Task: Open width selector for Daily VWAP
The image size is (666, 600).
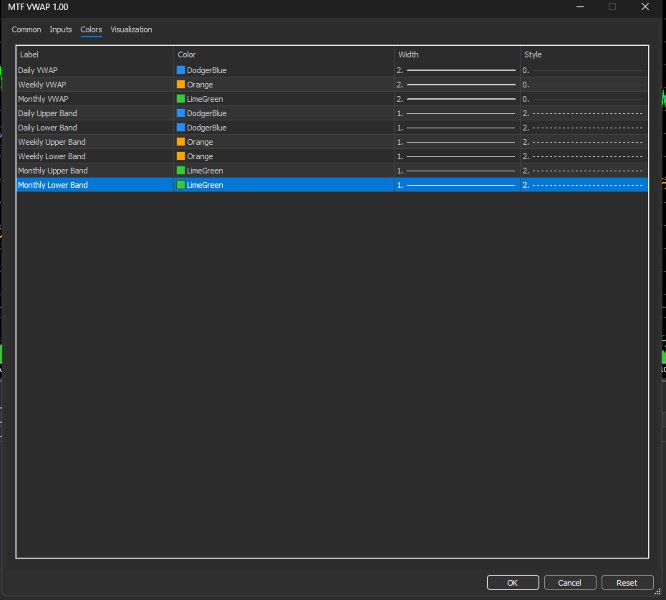Action: click(x=457, y=70)
